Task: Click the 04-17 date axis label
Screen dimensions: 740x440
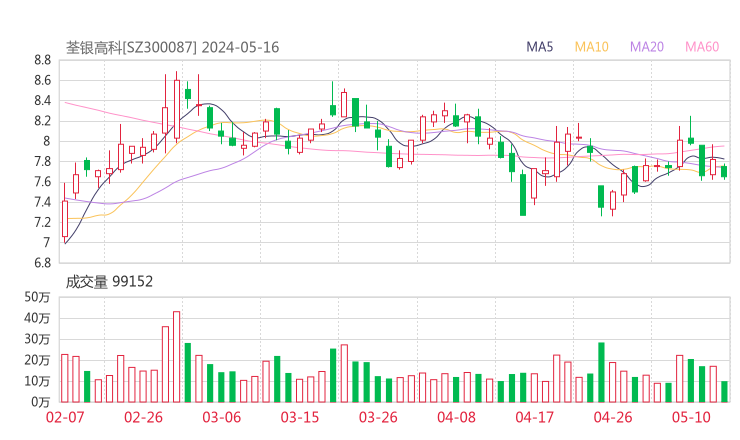Action: click(x=535, y=417)
